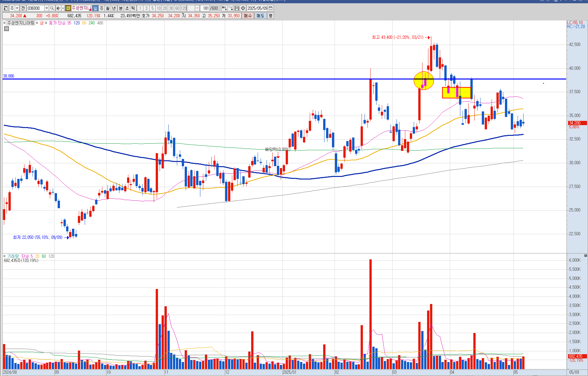Click the stock code input field 036930
This screenshot has height=376, width=588.
(x=36, y=8)
